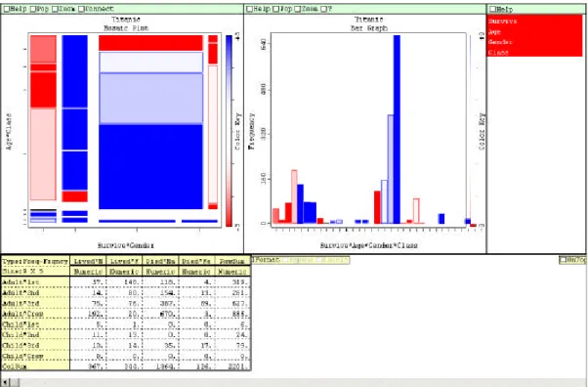Enable the Connect checkbox on the Mosaic Plot
This screenshot has width=588, height=387.
[81, 9]
